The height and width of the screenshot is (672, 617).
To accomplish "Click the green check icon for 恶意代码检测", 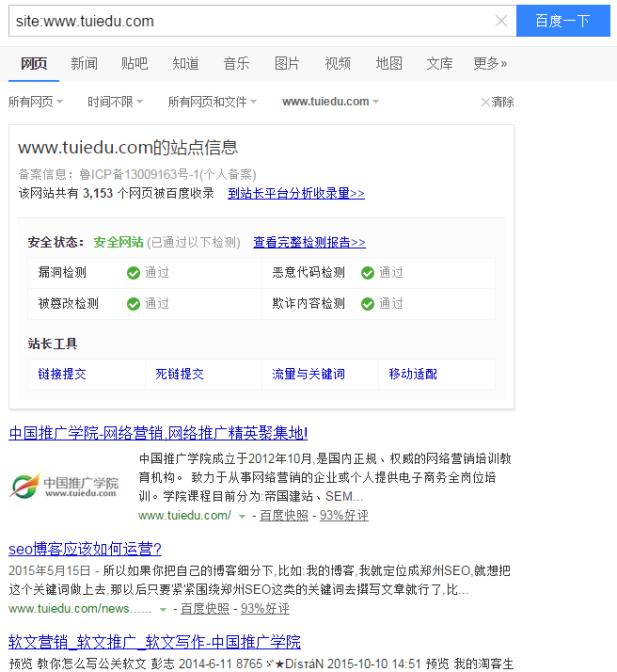I will click(368, 273).
